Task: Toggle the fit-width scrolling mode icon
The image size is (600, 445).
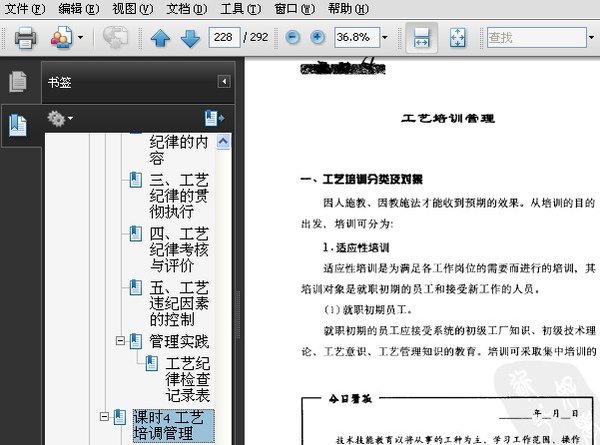Action: point(421,37)
